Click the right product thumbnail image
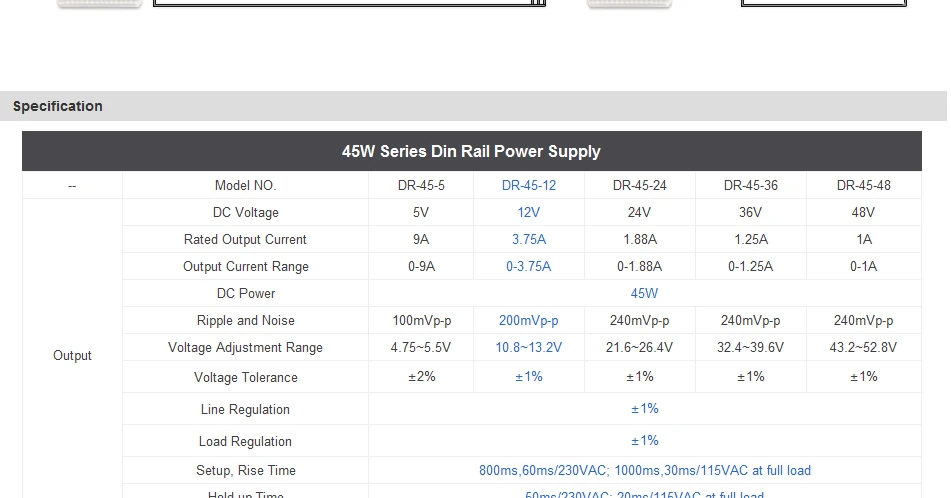The image size is (951, 498). click(x=630, y=4)
